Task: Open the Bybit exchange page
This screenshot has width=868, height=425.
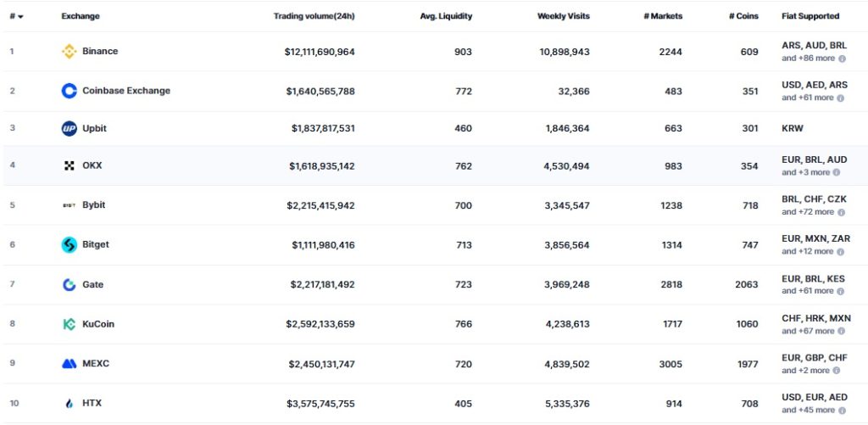Action: [93, 204]
